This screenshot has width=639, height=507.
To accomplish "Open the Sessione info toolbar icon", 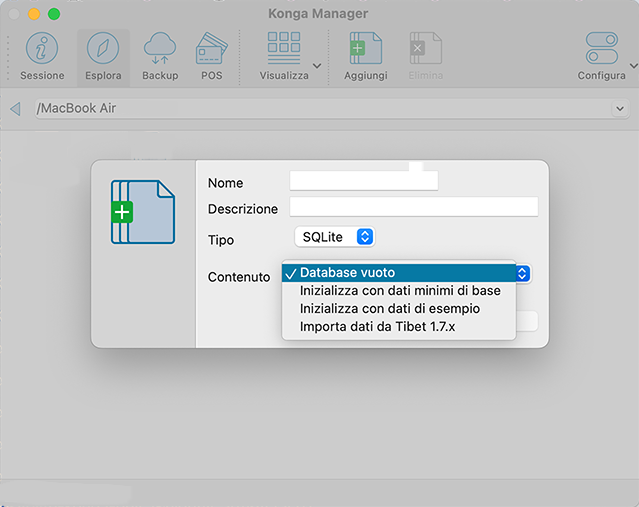I will 41,49.
